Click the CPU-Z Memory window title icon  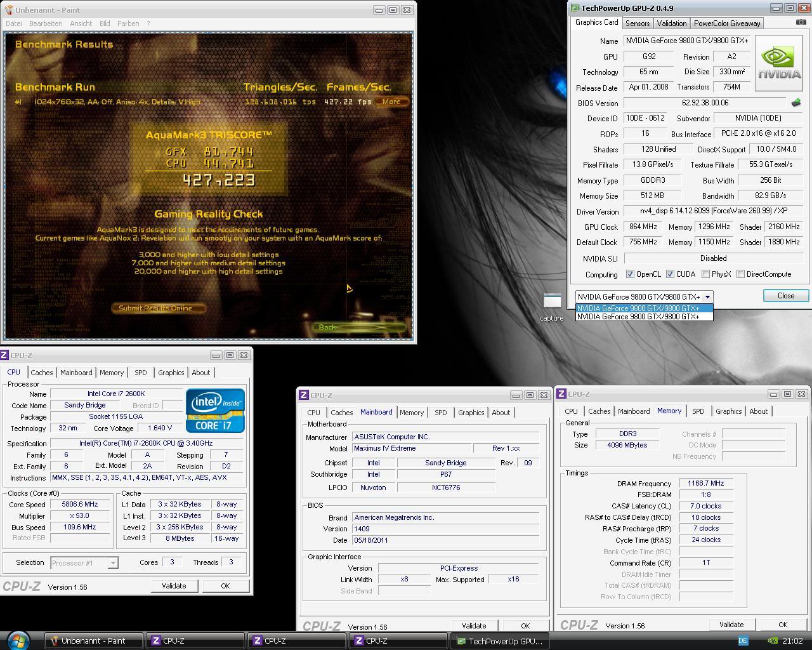point(561,394)
